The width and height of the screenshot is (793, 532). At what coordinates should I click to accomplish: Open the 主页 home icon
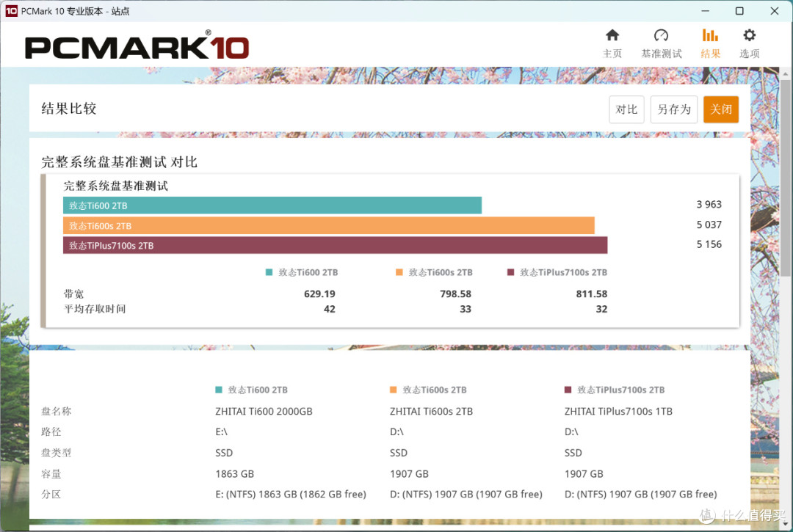tap(612, 35)
